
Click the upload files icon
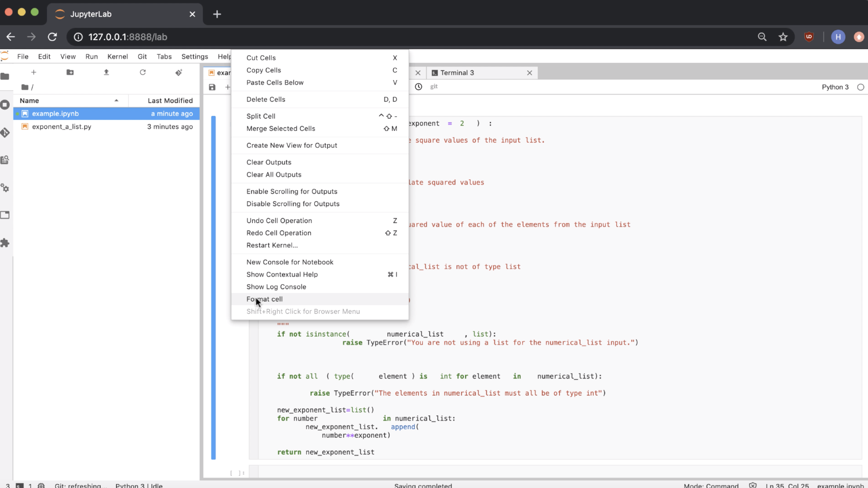coord(106,72)
